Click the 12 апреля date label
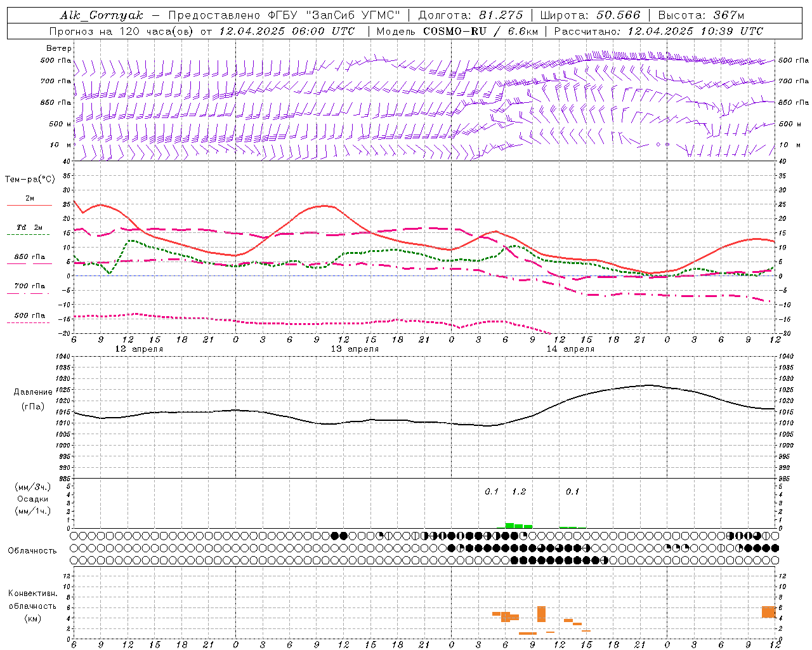Image resolution: width=812 pixels, height=650 pixels. click(x=138, y=349)
